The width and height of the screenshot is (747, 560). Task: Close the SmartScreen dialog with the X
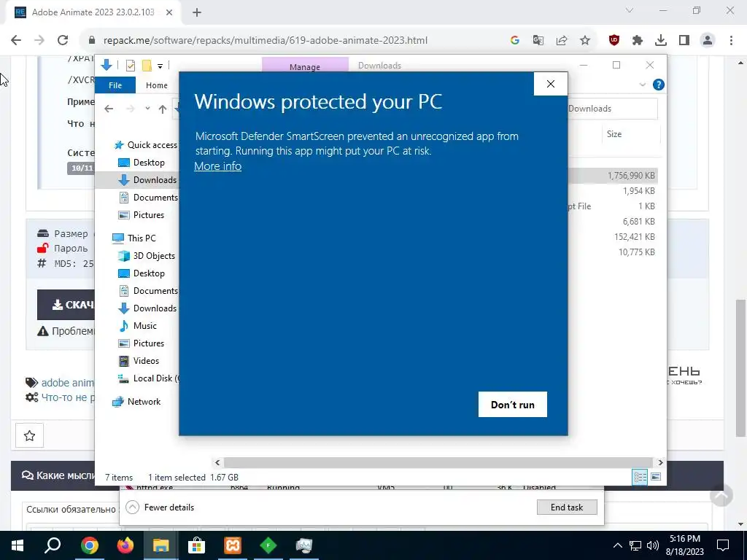point(551,84)
